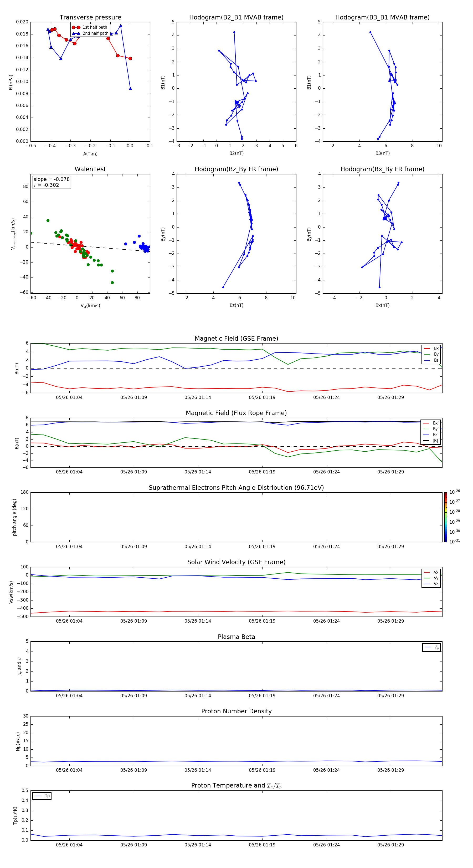
Task: Click the 'Proton Number Density' title
Action: click(x=236, y=711)
